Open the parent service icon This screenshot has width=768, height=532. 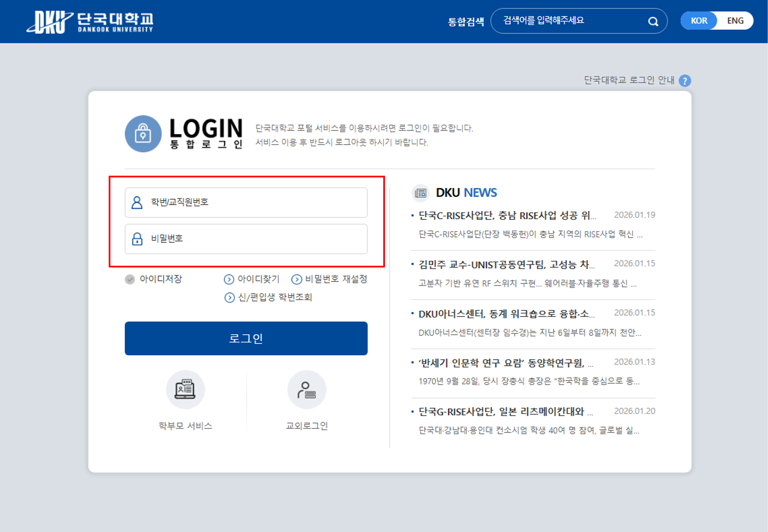[185, 389]
